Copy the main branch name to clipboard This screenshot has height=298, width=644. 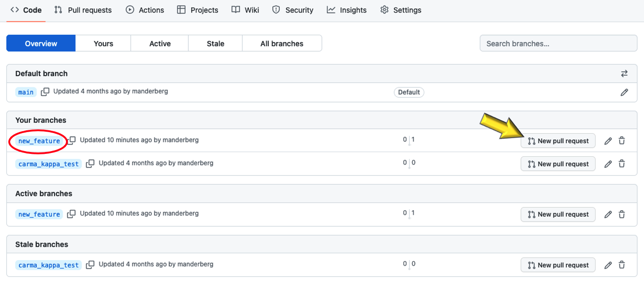(x=45, y=92)
